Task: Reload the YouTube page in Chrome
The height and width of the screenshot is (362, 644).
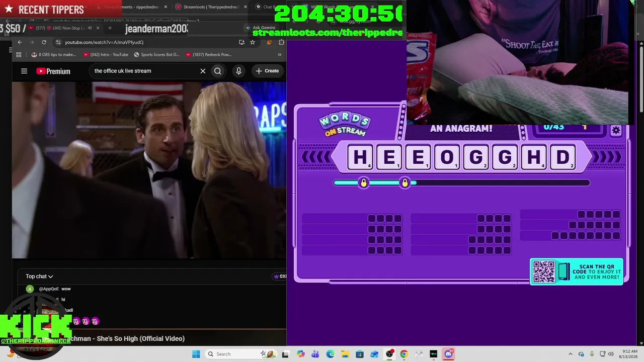Action: click(44, 42)
